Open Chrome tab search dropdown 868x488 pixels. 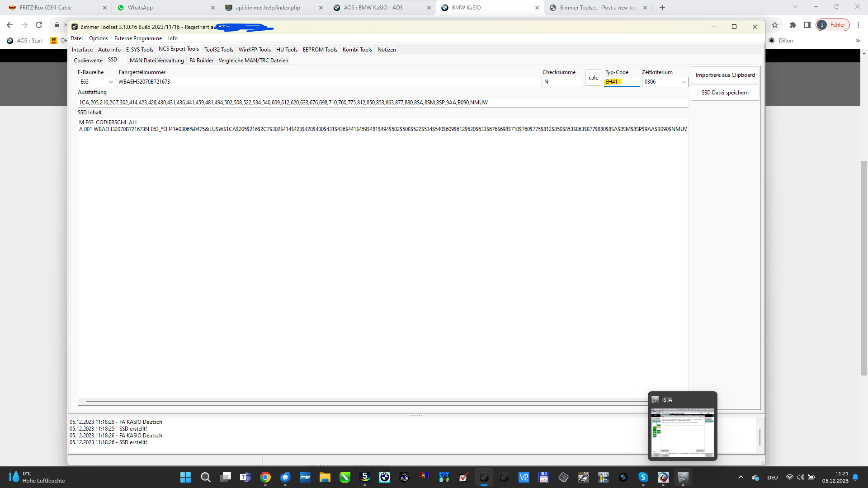(795, 7)
